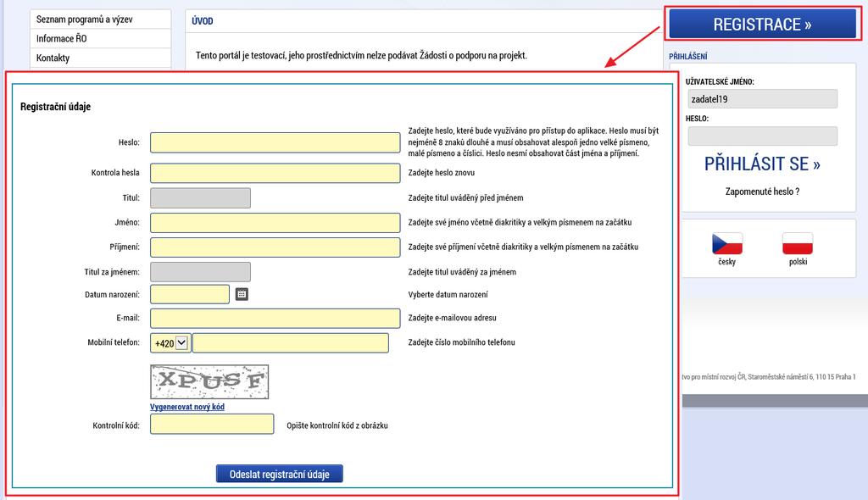The width and height of the screenshot is (868, 500).
Task: Focus the E-mail input field
Action: (275, 319)
